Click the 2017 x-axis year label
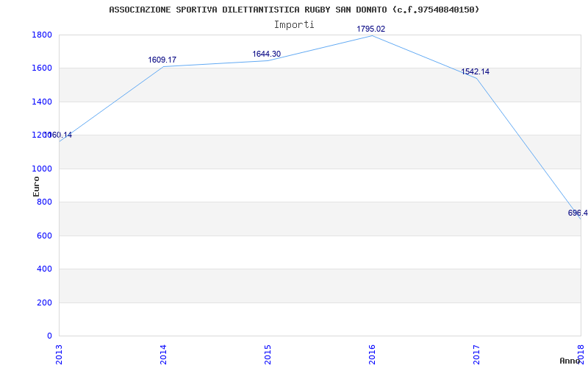Screen dimensions: 588x368 pyautogui.click(x=476, y=354)
